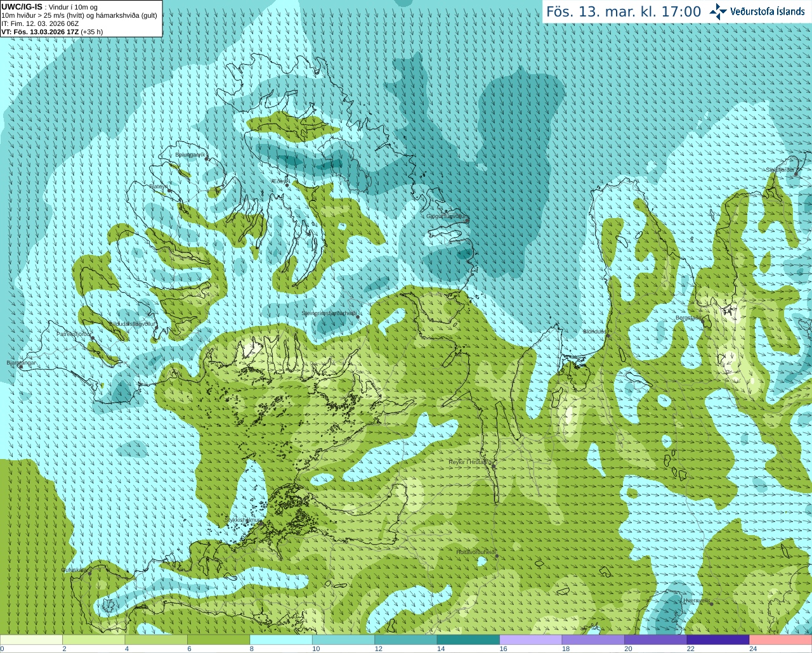Screen dimensions: 812x653
Task: Pick the dark teal 14–16 legend swatch
Action: click(468, 640)
